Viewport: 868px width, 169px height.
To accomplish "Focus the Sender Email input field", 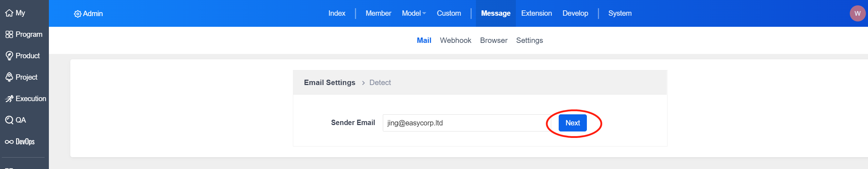I will tap(466, 123).
